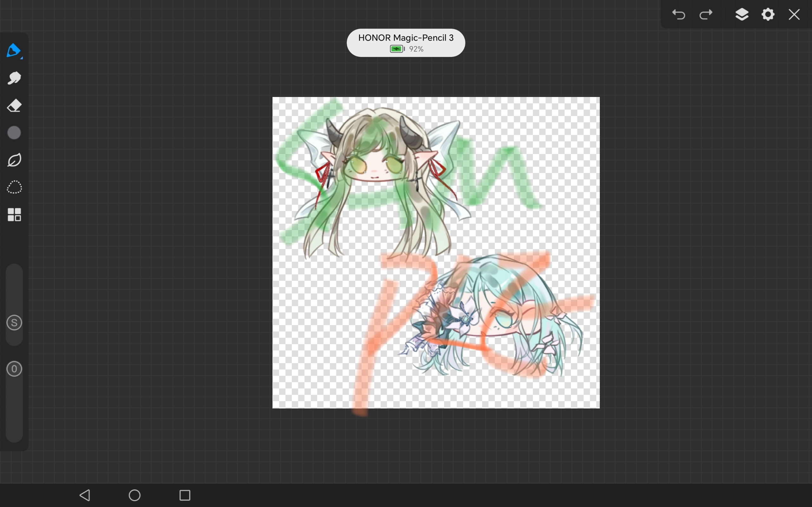Click the brush size S slider handle

click(x=14, y=323)
